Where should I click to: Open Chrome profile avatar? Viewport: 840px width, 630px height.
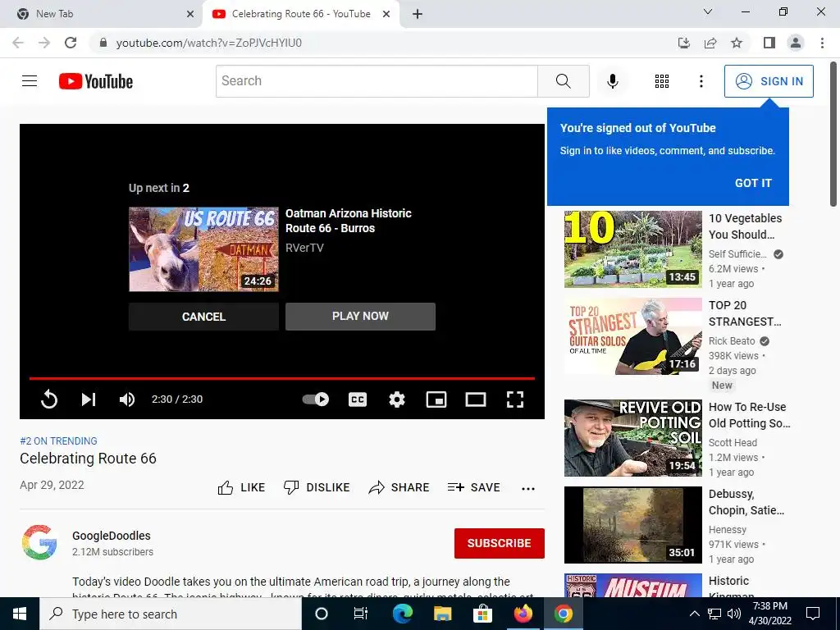pyautogui.click(x=796, y=43)
